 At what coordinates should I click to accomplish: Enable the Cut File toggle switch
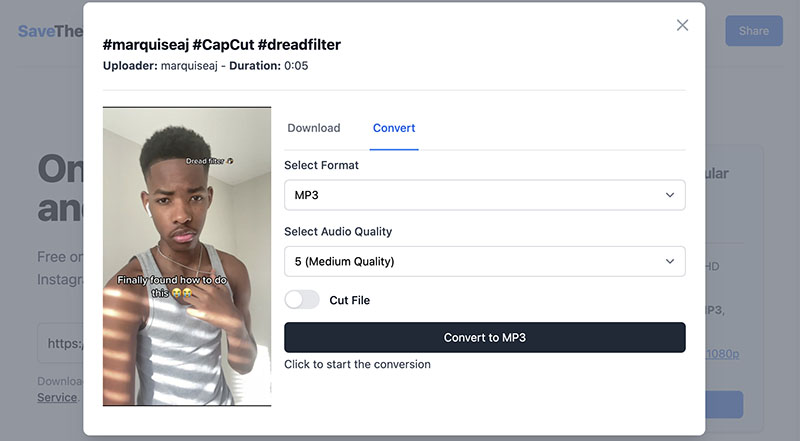[x=302, y=300]
